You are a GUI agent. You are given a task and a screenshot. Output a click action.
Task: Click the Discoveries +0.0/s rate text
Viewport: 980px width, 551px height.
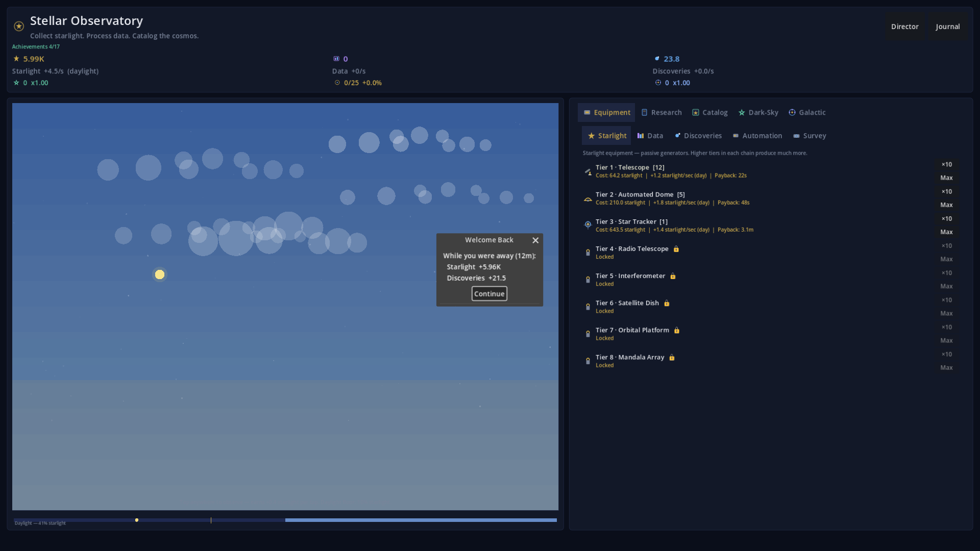coord(683,71)
